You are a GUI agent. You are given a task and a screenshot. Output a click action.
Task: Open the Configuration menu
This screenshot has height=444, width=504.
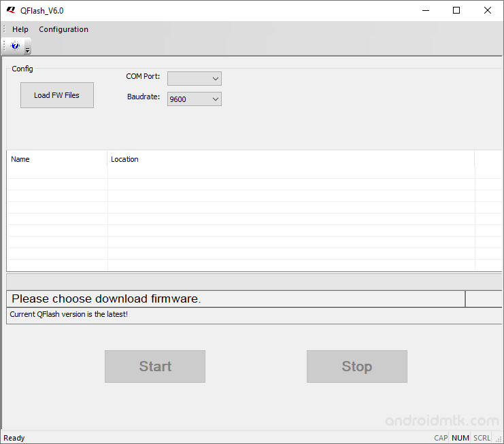(x=63, y=29)
